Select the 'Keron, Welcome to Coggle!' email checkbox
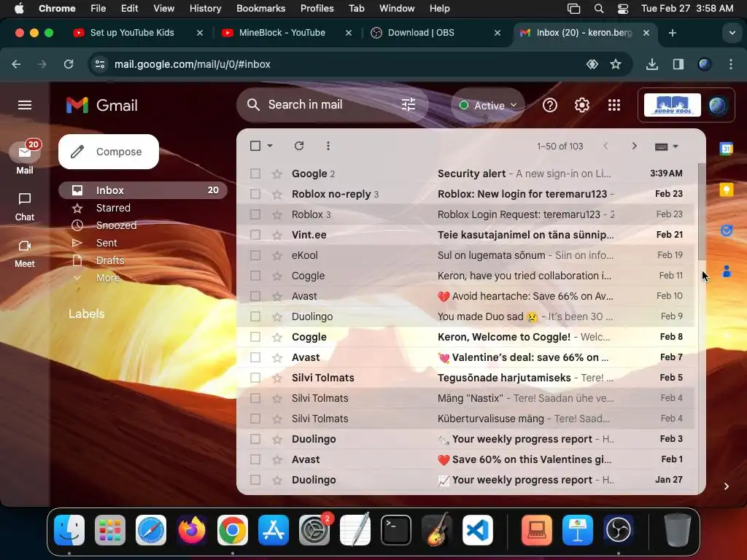The height and width of the screenshot is (560, 747). pos(255,337)
